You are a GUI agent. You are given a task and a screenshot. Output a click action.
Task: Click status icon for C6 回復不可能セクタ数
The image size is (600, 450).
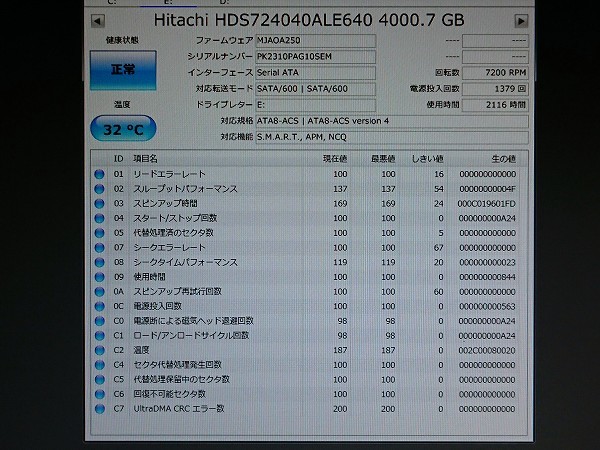click(x=99, y=395)
